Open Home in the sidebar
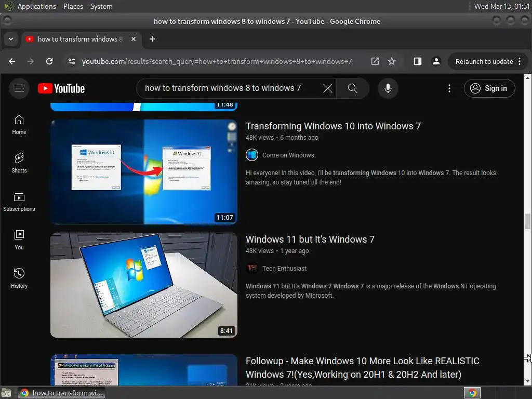The image size is (532, 399). [19, 125]
